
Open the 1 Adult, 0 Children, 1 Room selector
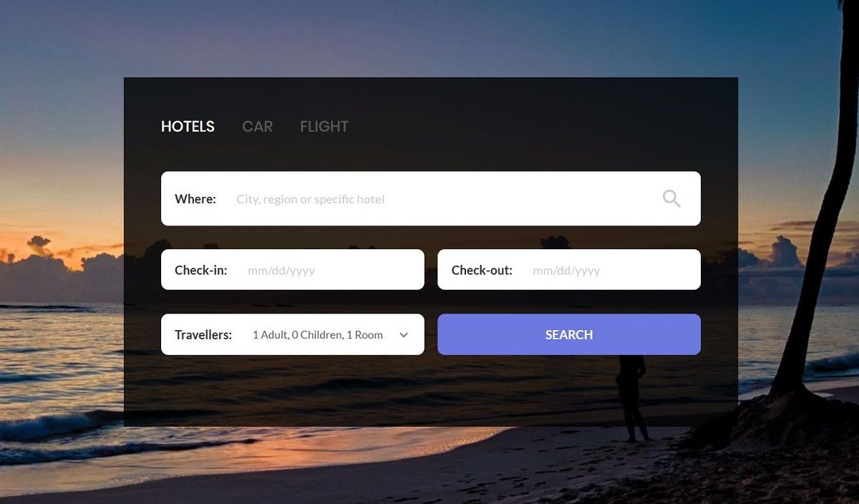(x=318, y=334)
